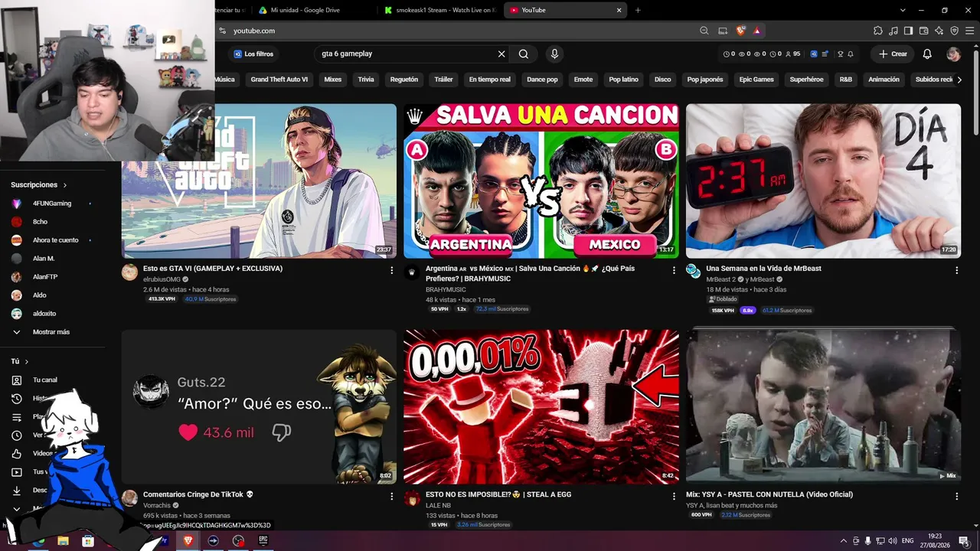
Task: Open the Epic Games taskbar icon
Action: click(263, 541)
